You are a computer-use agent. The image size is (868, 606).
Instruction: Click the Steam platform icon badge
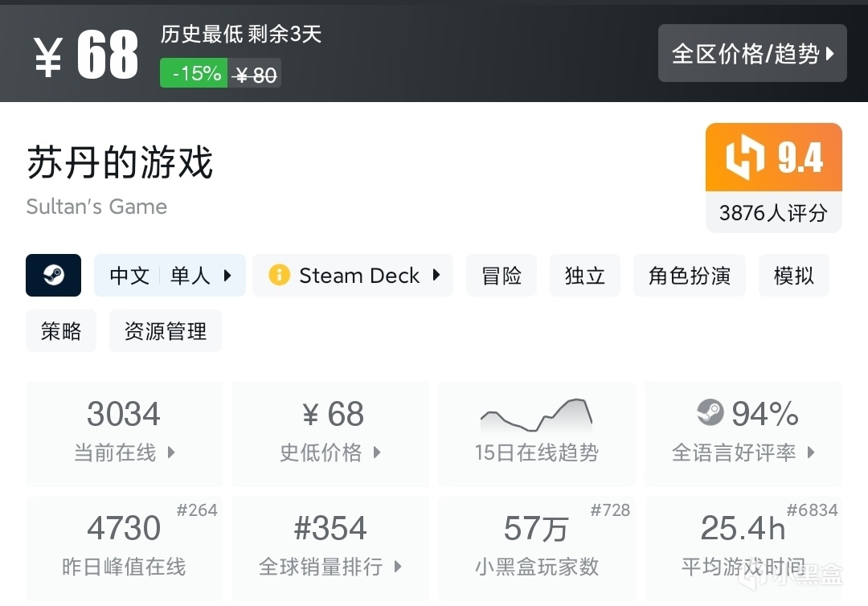pos(53,276)
